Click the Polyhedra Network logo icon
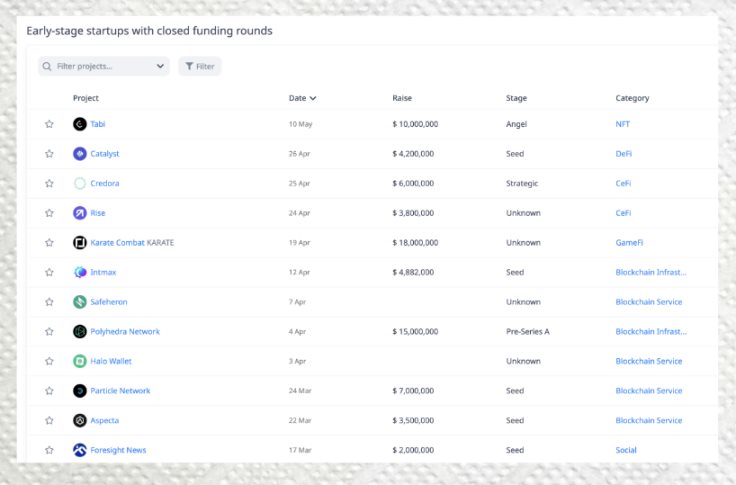The image size is (736, 485). point(80,332)
